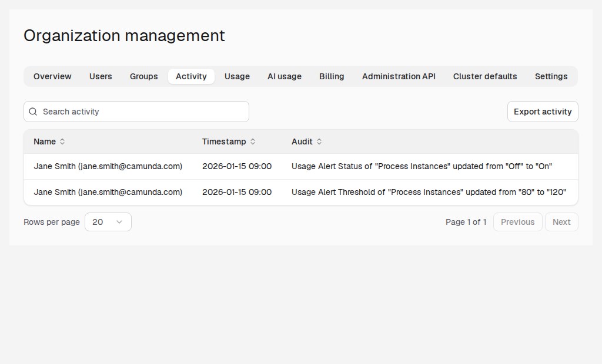Switch to the Users tab
Screen dimensions: 602x364
pos(101,76)
